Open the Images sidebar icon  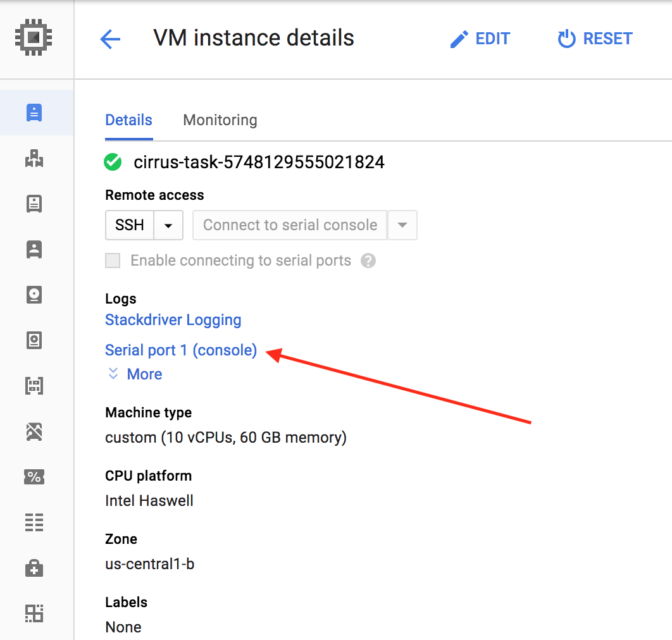coord(34,385)
